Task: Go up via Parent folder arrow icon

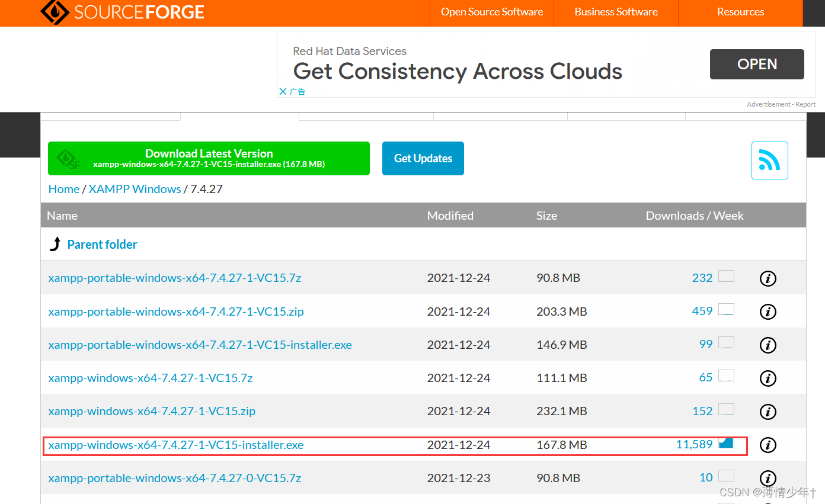Action: tap(55, 244)
